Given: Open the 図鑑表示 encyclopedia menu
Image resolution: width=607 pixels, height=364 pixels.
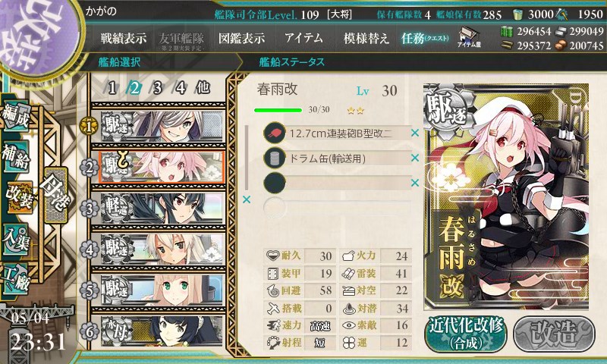Looking at the screenshot, I should (241, 38).
